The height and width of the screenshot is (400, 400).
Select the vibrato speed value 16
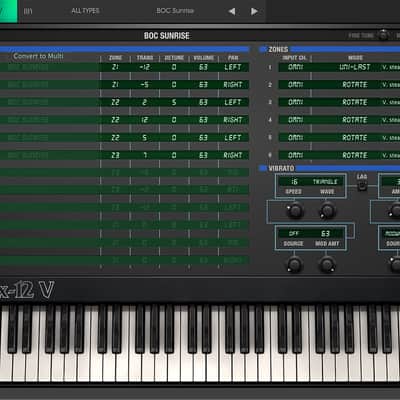pos(294,182)
